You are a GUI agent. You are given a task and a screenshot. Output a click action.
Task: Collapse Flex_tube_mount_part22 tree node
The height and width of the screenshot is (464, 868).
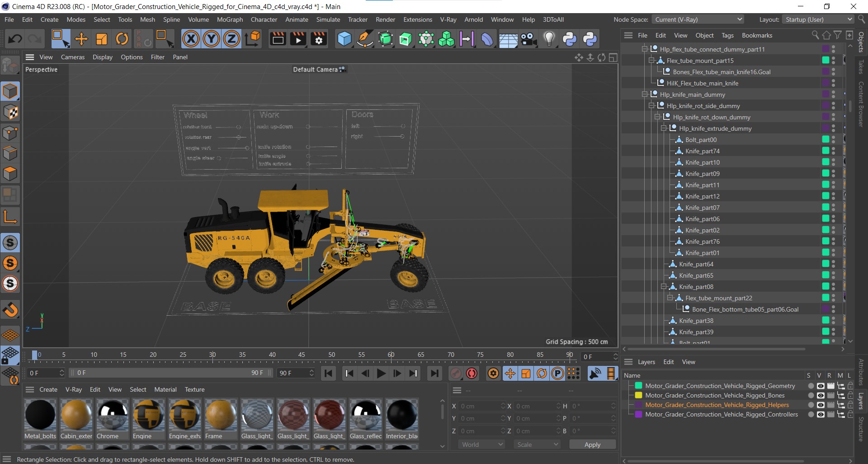pos(670,298)
